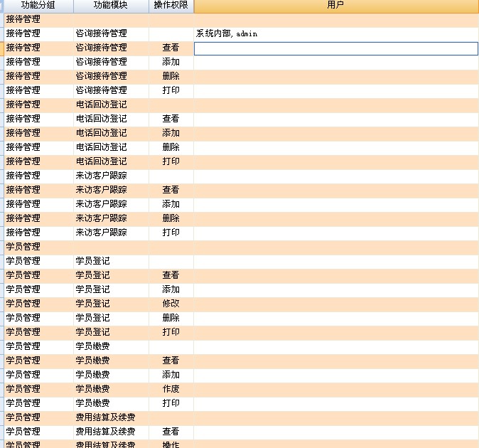Click empty 用户 cell in 学员缴费 作废 row
The width and height of the screenshot is (479, 448).
coord(336,389)
